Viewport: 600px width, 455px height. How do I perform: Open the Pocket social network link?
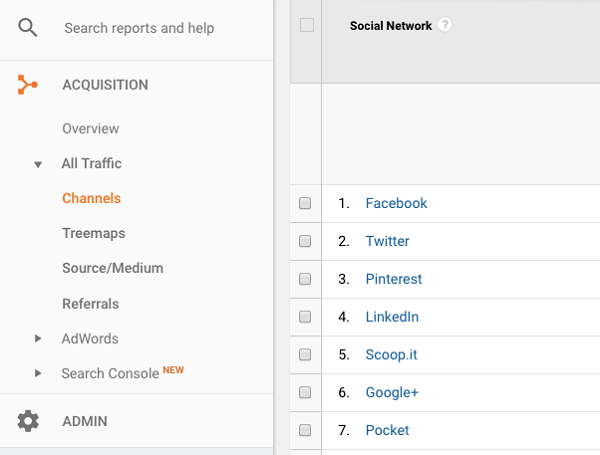click(387, 430)
